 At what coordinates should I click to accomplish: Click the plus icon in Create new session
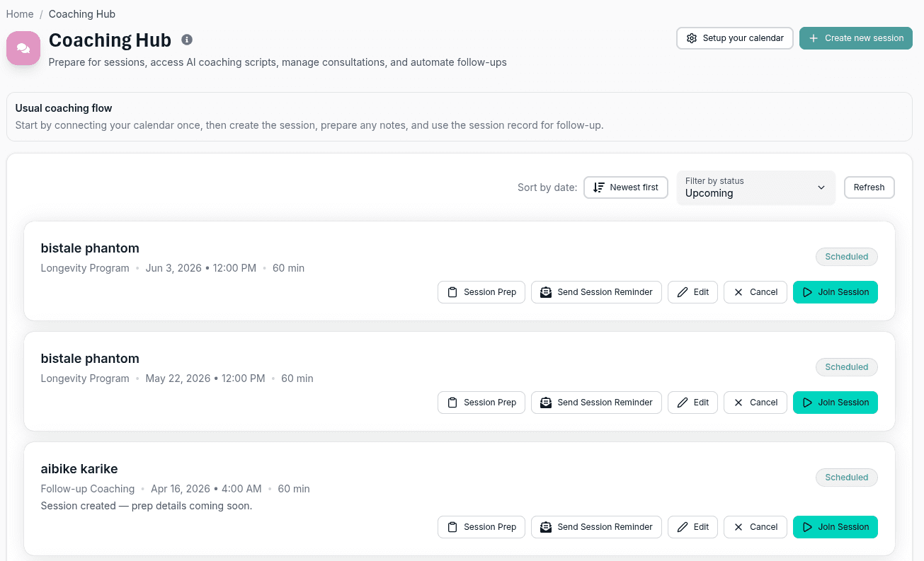(x=814, y=38)
